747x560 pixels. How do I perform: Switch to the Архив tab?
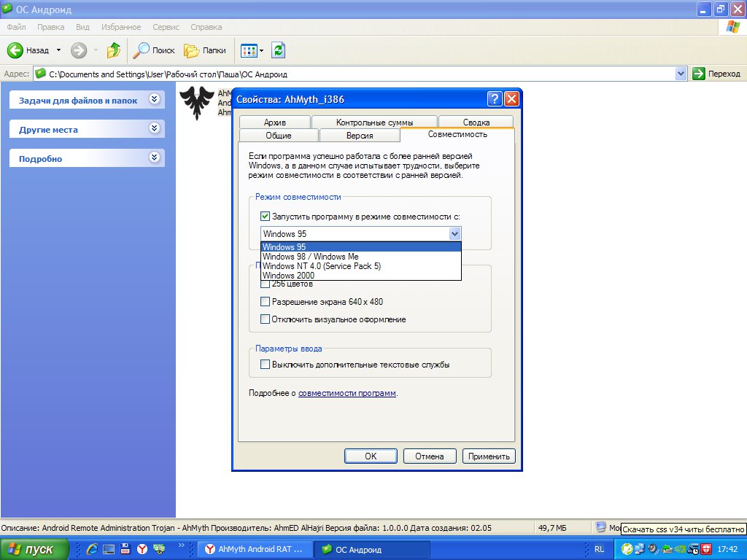point(275,122)
